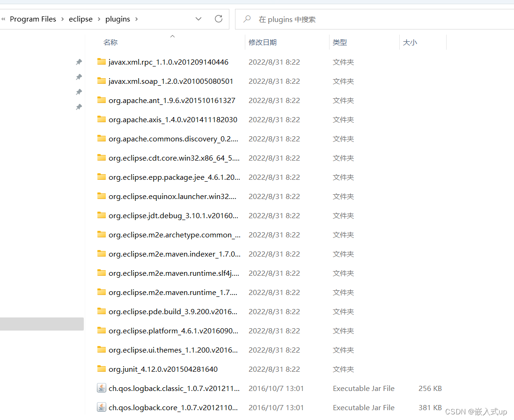Select the org.apache.commons.discovery_0.2 folder name
Image resolution: width=514 pixels, height=420 pixels.
pos(173,139)
